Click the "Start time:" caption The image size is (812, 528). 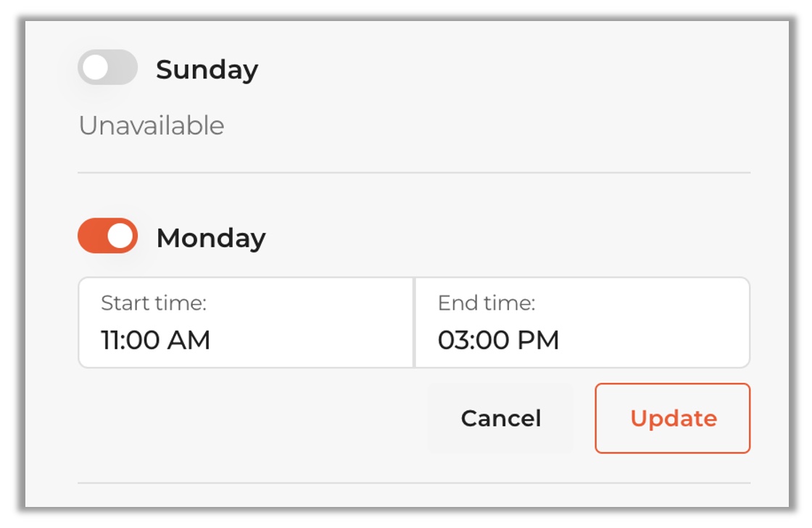click(x=154, y=303)
